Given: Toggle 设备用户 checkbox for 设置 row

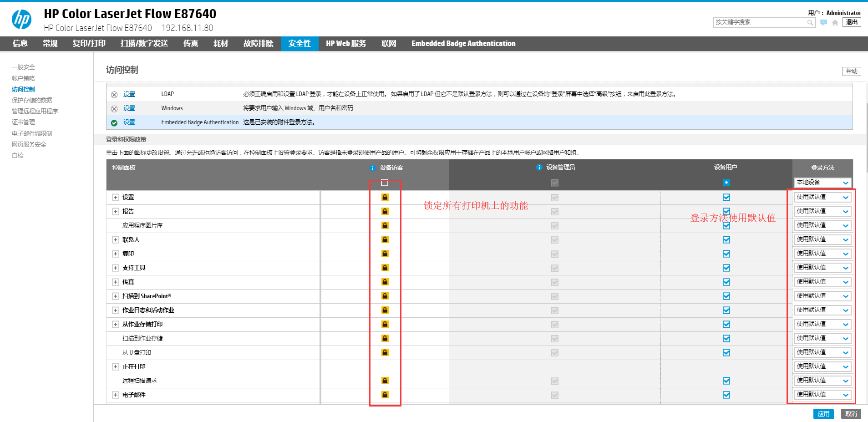Looking at the screenshot, I should click(x=726, y=198).
